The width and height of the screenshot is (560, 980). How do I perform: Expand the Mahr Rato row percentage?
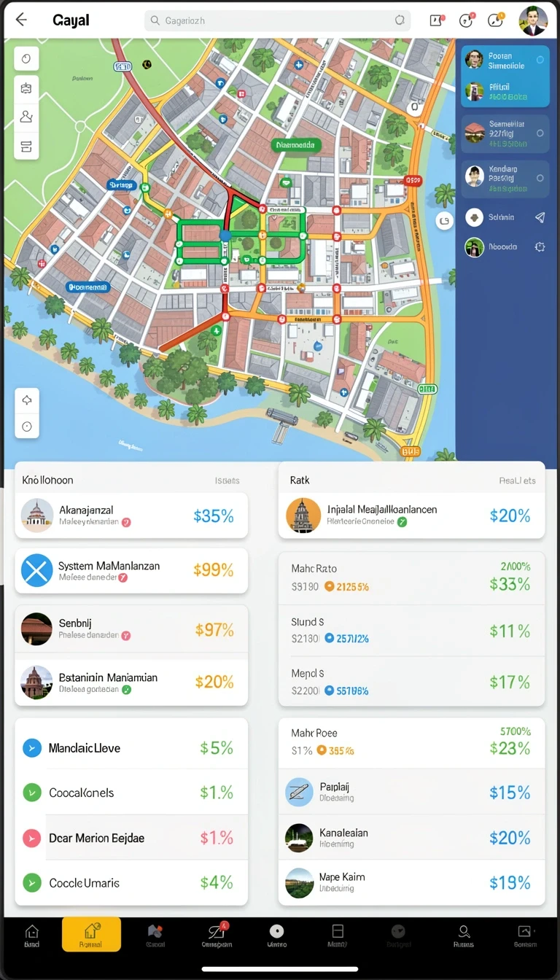(510, 583)
